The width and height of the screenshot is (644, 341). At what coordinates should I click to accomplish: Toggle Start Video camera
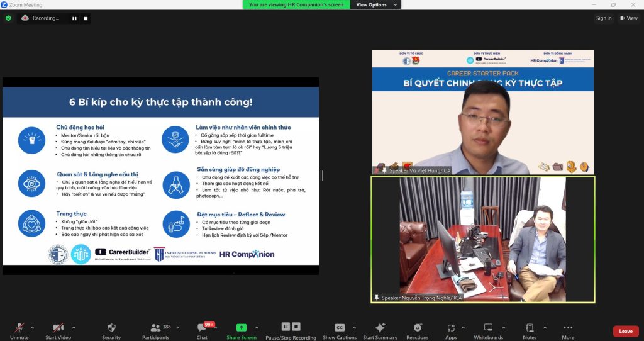click(x=58, y=330)
